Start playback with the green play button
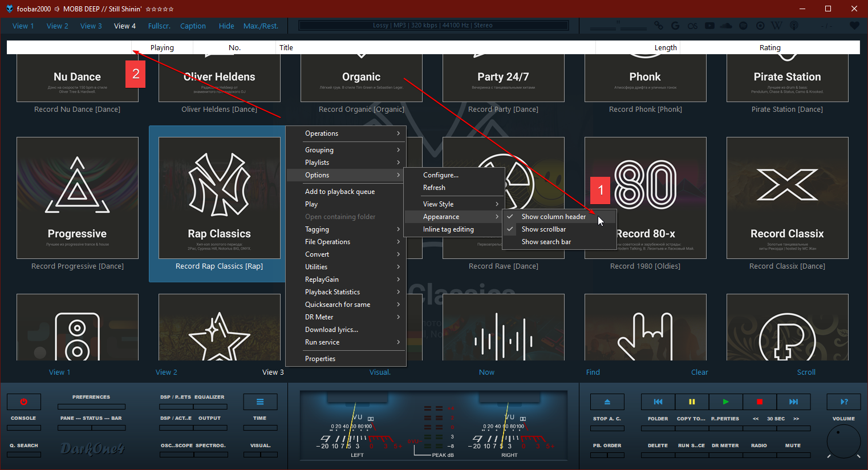Image resolution: width=868 pixels, height=470 pixels. (x=725, y=402)
